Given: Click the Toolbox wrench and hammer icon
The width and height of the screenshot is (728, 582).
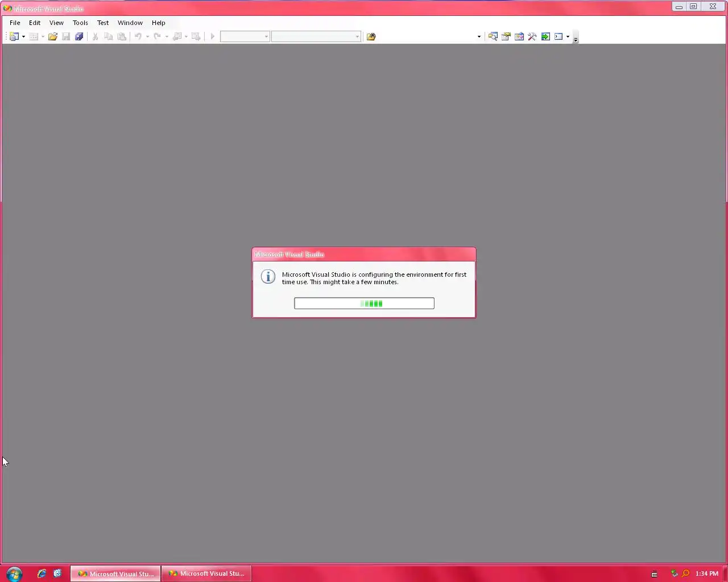Looking at the screenshot, I should point(532,36).
